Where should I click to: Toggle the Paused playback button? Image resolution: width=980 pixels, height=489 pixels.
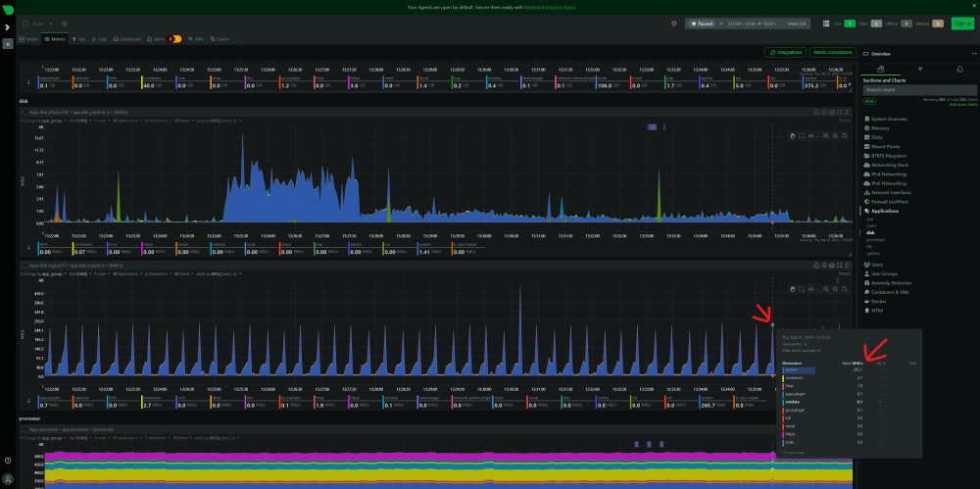(x=702, y=24)
